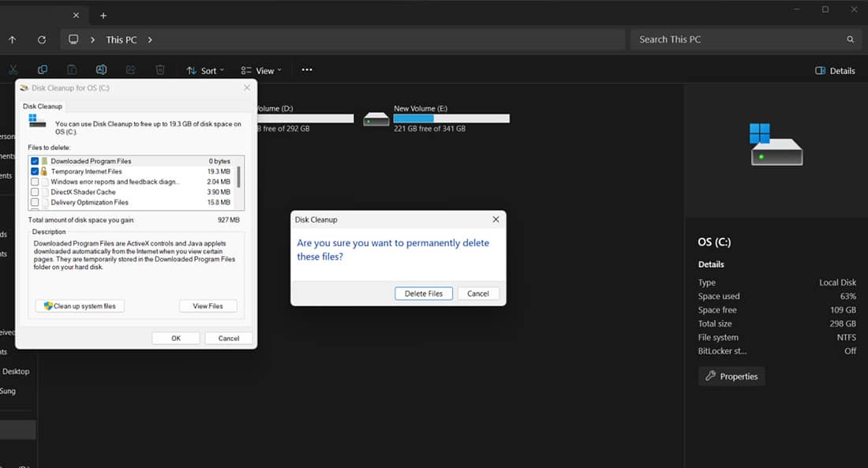The image size is (868, 468).
Task: Toggle the Details pane icon
Action: (x=834, y=70)
